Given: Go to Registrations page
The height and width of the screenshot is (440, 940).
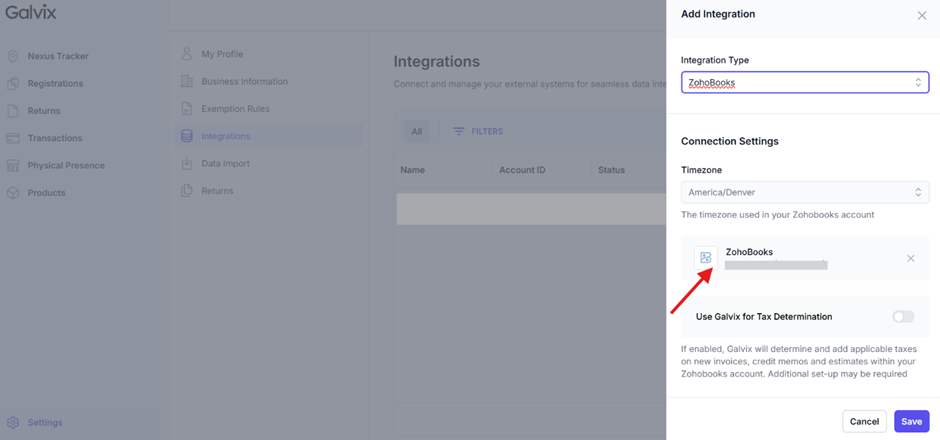Looking at the screenshot, I should click(x=55, y=83).
